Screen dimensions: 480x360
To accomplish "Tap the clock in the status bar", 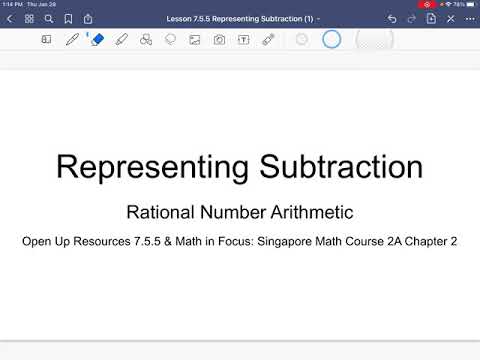I will [x=13, y=4].
